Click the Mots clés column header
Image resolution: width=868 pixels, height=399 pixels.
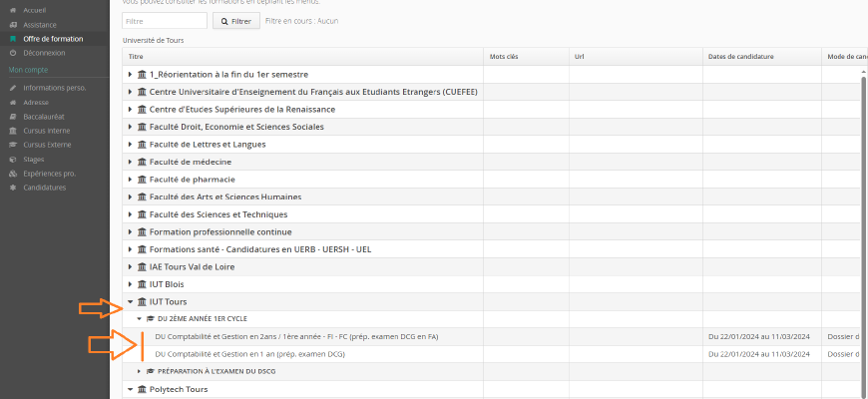click(x=526, y=57)
